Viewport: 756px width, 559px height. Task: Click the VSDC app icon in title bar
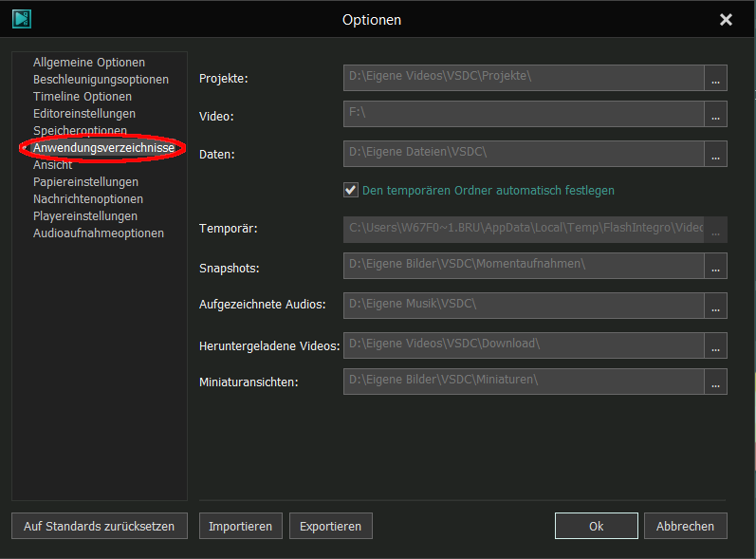tap(22, 19)
